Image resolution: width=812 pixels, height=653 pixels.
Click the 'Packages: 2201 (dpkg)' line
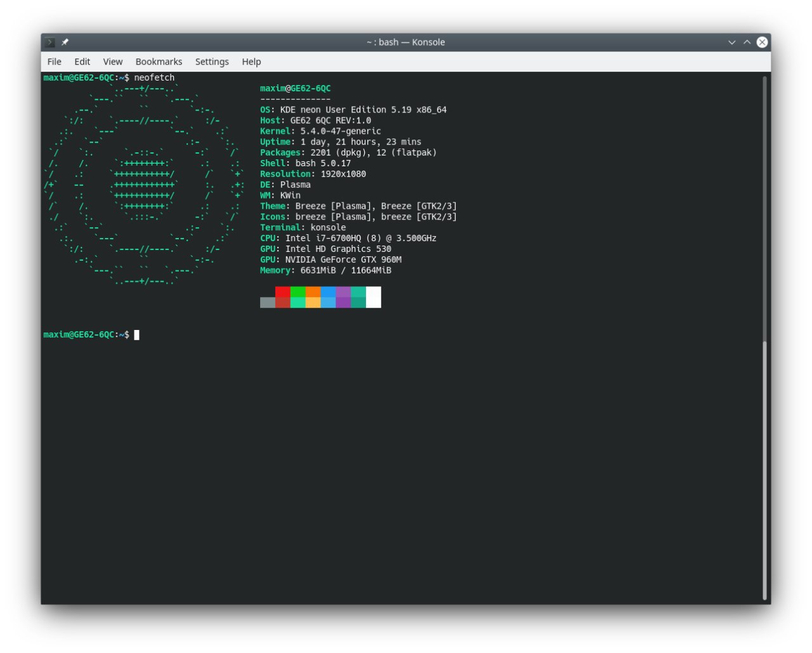point(348,153)
